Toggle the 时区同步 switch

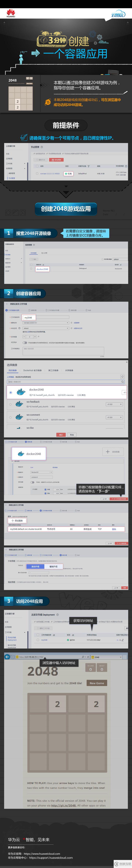point(25,343)
